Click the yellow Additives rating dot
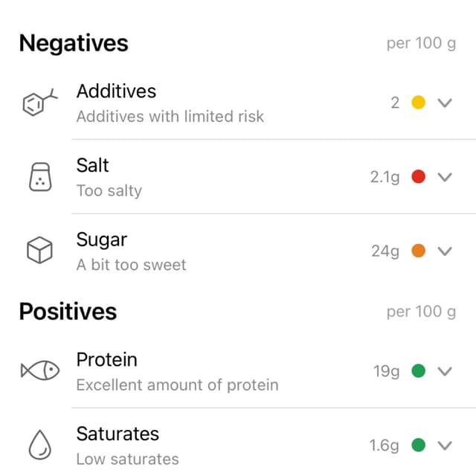Image resolution: width=476 pixels, height=476 pixels. click(418, 103)
